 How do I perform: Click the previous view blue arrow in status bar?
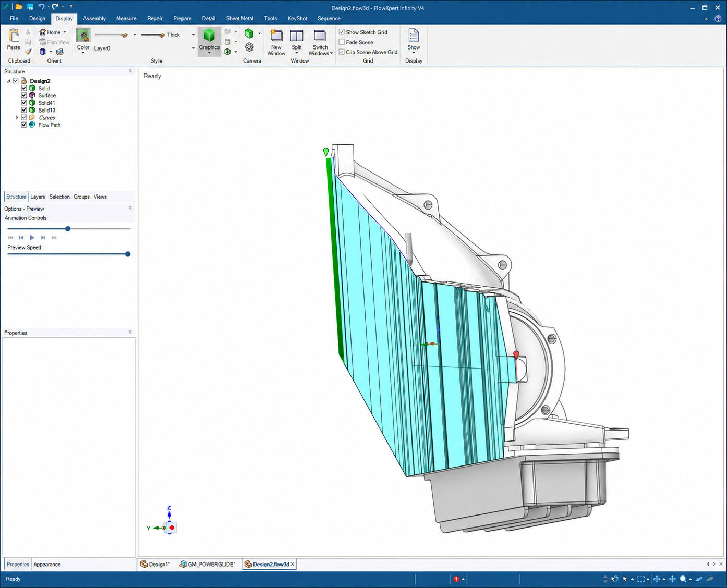[699, 579]
